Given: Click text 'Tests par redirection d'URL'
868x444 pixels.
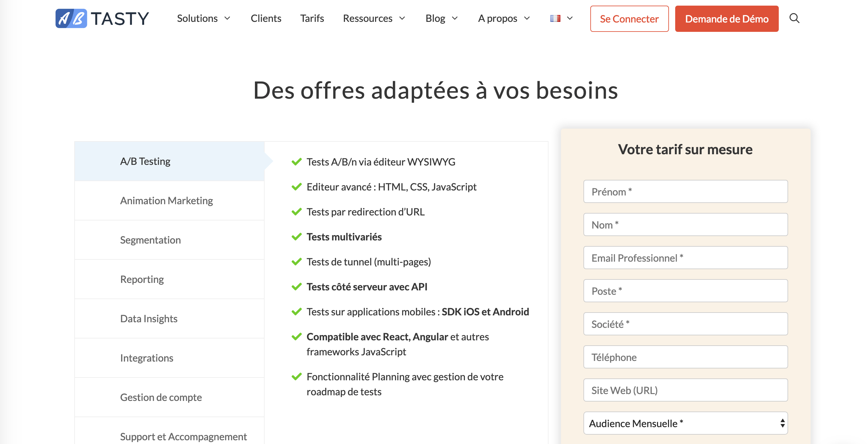Looking at the screenshot, I should tap(366, 212).
